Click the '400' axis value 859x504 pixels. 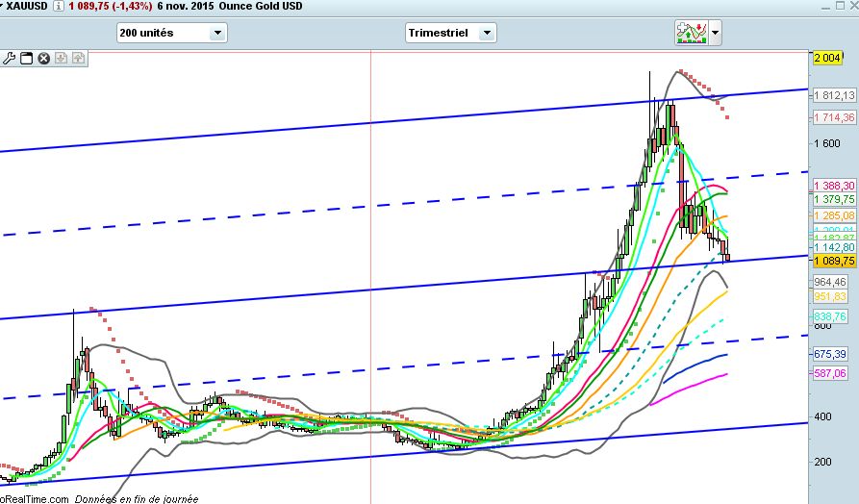(x=822, y=416)
